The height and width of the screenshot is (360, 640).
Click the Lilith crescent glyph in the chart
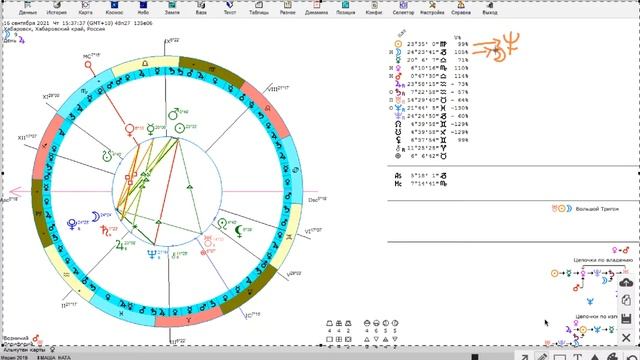click(x=239, y=231)
